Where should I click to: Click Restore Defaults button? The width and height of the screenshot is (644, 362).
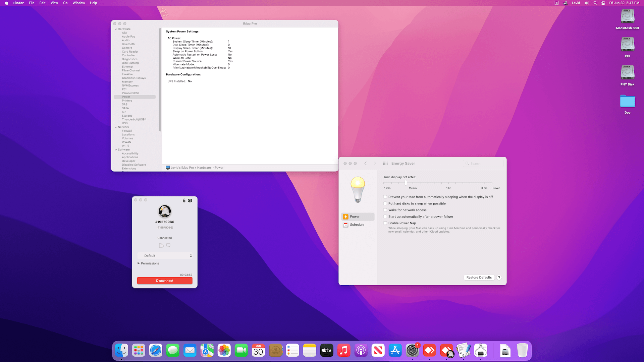click(x=479, y=278)
